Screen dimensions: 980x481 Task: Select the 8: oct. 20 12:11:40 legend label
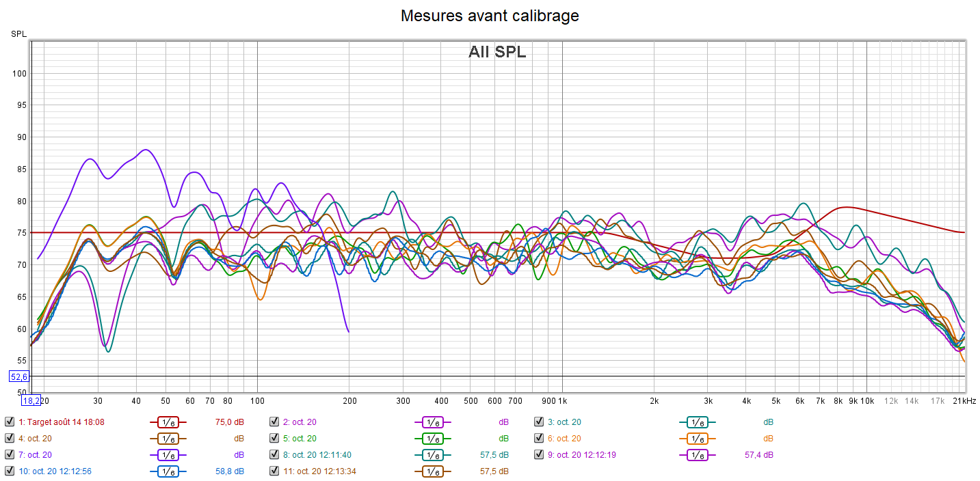321,455
